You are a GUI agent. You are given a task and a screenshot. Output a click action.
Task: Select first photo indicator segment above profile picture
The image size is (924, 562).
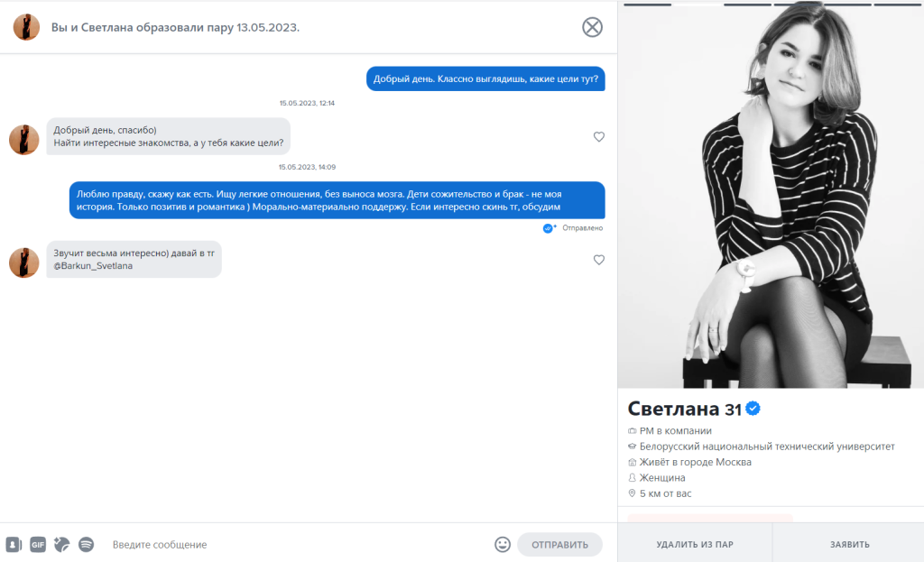click(648, 5)
